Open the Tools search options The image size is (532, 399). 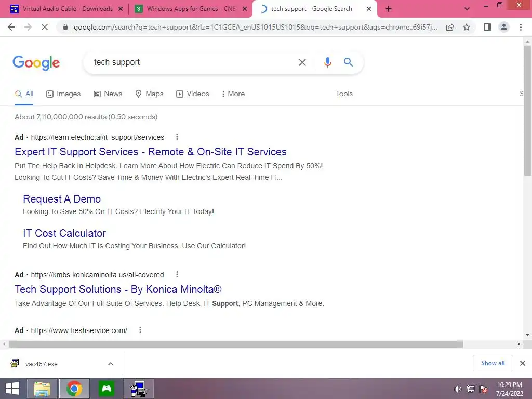(x=344, y=94)
